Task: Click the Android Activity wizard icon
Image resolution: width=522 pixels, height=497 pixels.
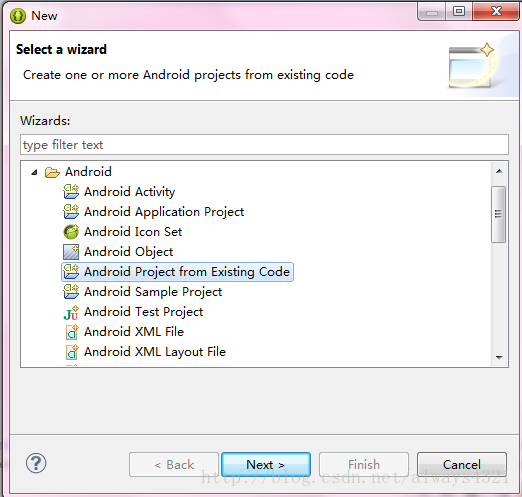Action: 71,192
